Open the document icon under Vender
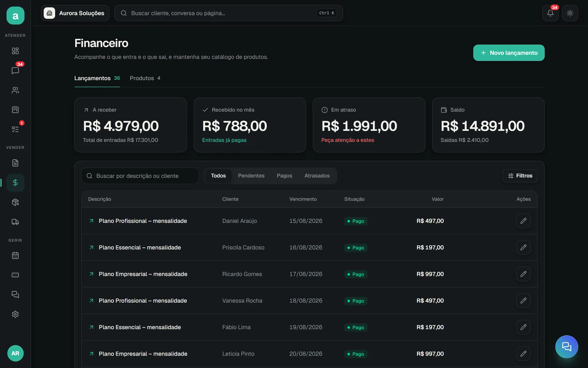Image resolution: width=588 pixels, height=368 pixels. (15, 163)
